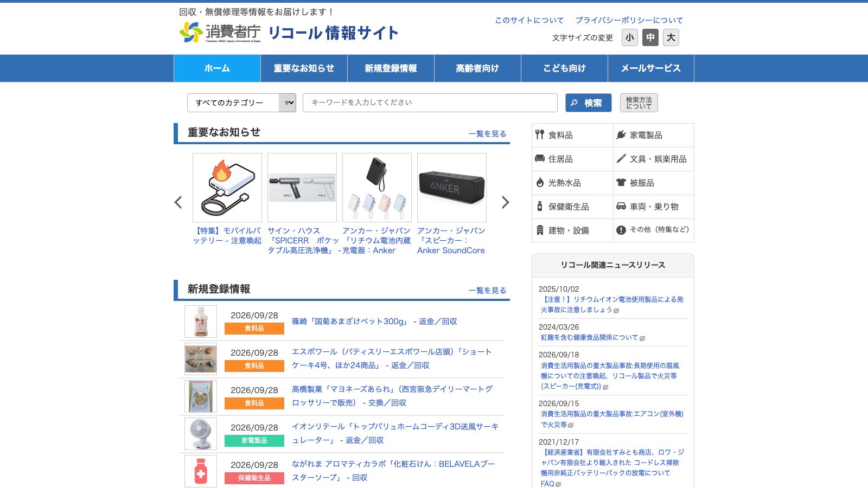This screenshot has width=868, height=488.
Task: Open the 車両・乗り物 car category
Action: pyautogui.click(x=654, y=207)
